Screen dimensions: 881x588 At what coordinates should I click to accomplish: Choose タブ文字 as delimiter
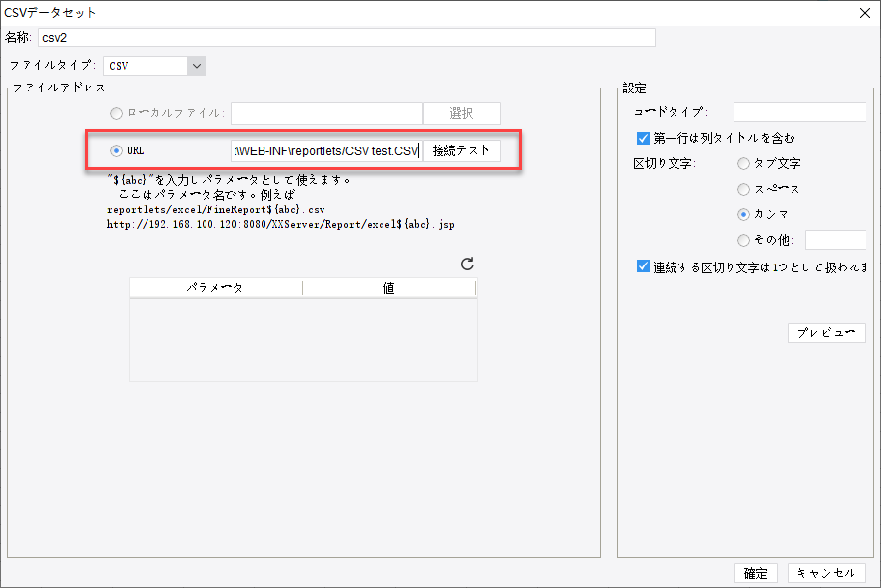click(x=743, y=163)
